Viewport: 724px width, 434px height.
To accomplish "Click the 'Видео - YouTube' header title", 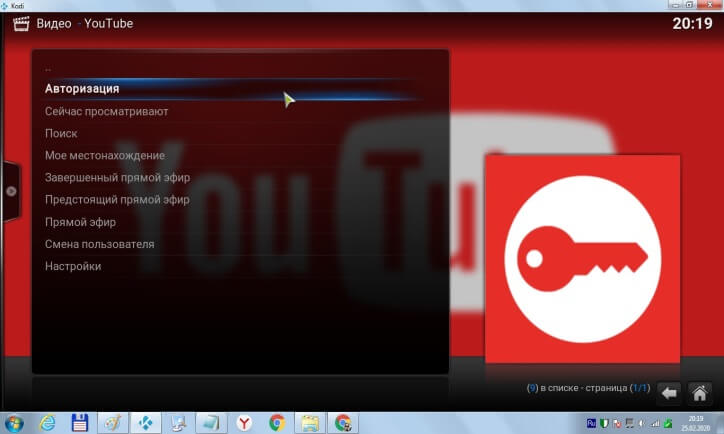I will pyautogui.click(x=85, y=24).
